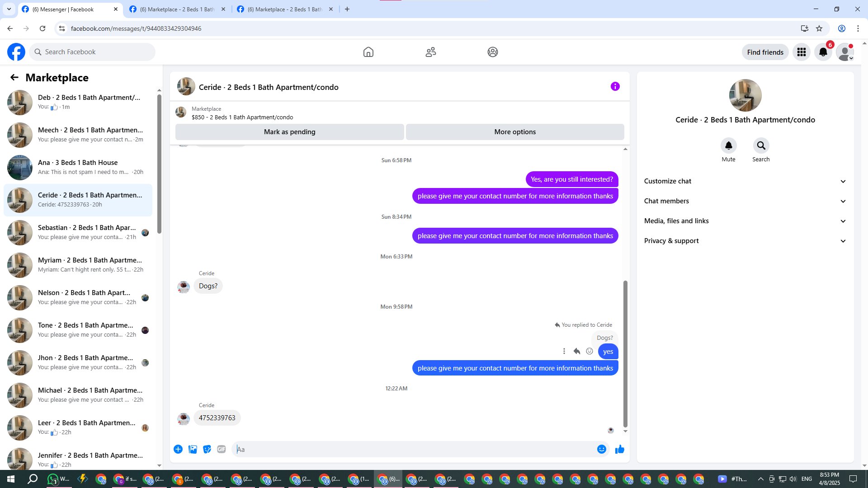Screen dimensions: 868x488
Task: Reply to the 'yes' message
Action: [577, 351]
